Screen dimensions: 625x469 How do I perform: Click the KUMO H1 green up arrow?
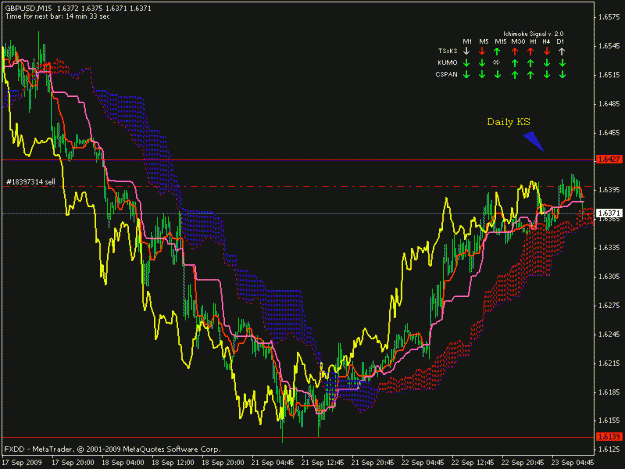[531, 63]
